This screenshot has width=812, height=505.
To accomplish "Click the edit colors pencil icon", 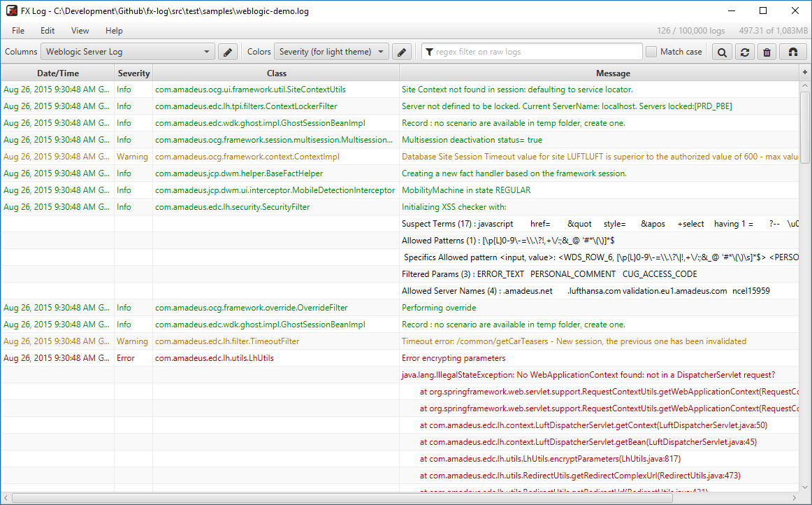I will point(401,52).
